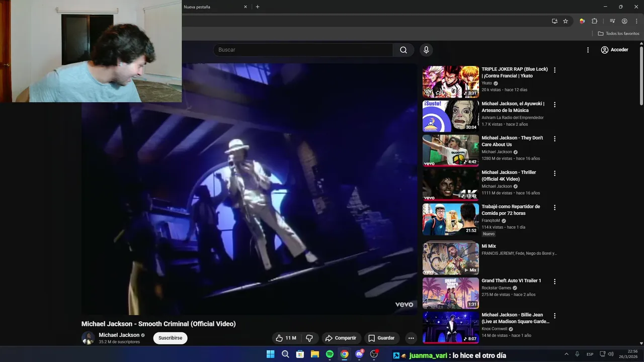
Task: Like the video with thumbs up
Action: (x=285, y=338)
